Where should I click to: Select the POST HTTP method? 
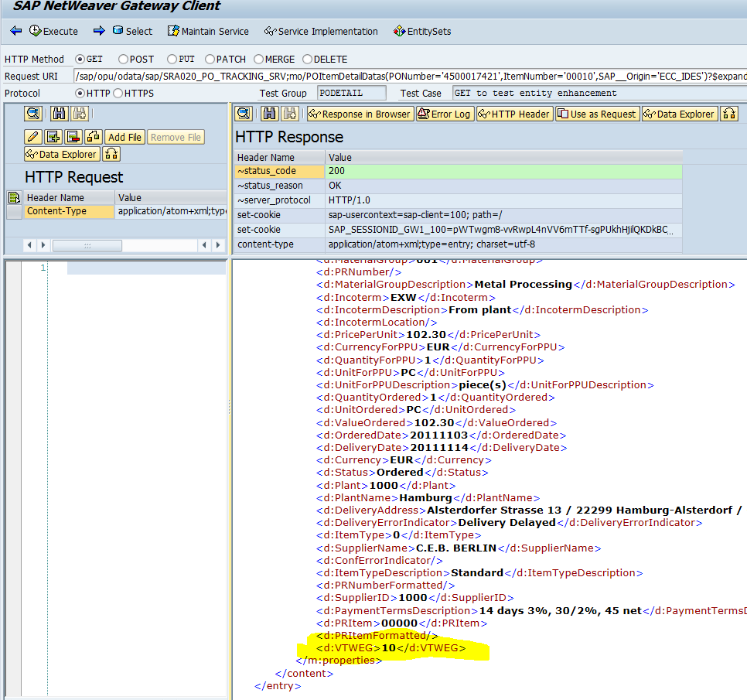(123, 59)
